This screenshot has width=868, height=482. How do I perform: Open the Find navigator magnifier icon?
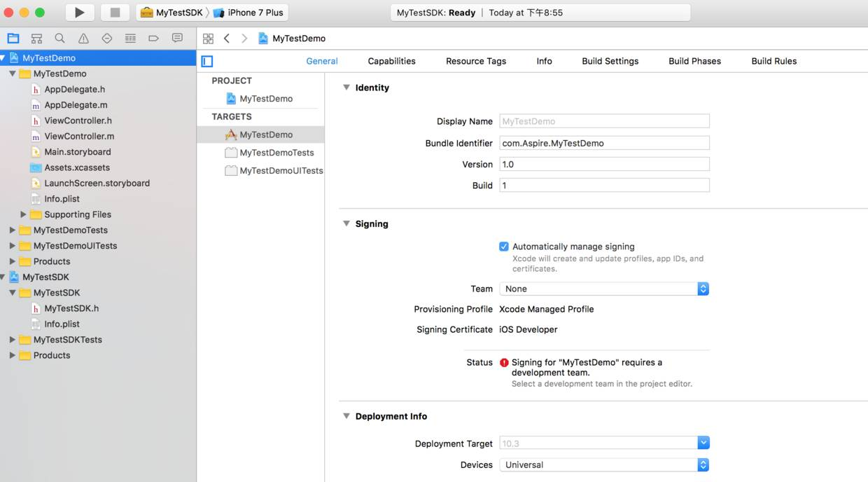(60, 39)
